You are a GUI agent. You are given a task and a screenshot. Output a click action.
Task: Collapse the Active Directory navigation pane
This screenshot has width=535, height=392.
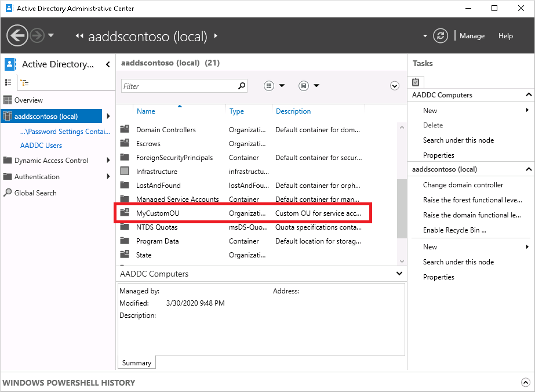pos(107,64)
